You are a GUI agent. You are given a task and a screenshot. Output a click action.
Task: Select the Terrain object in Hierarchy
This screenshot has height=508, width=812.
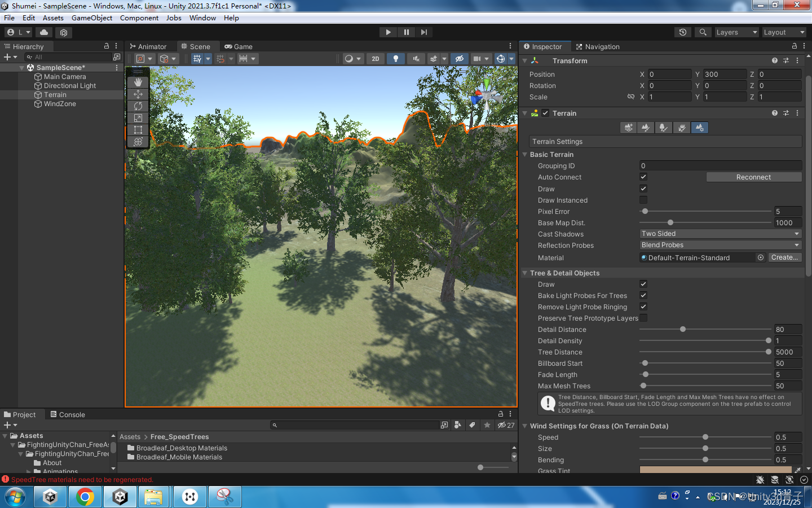click(55, 94)
